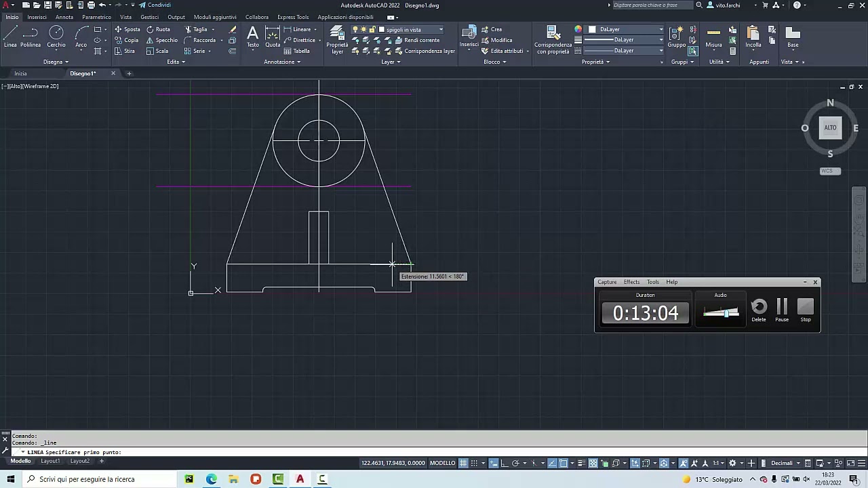Click Corrispondenza con proprietà tool

(x=553, y=39)
